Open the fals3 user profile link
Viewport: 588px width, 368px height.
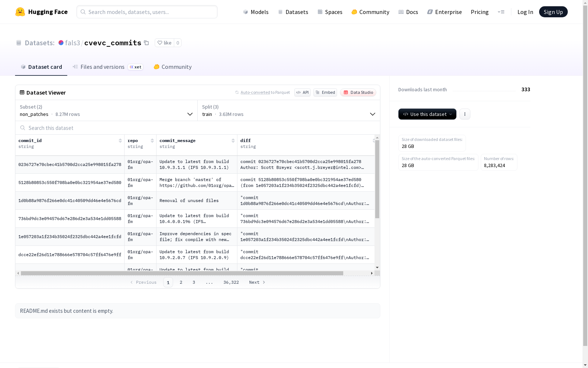[x=72, y=43]
